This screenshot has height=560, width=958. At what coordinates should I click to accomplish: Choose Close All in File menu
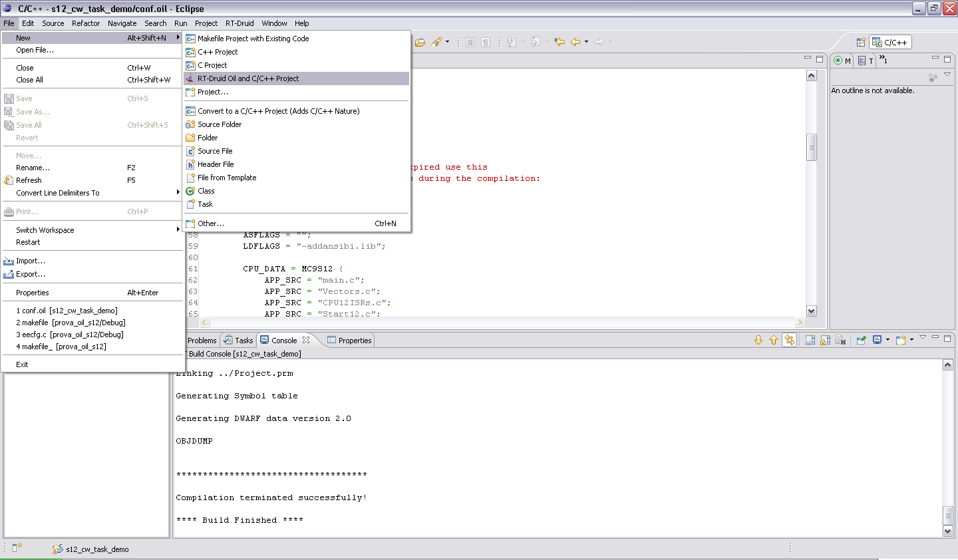(92, 80)
